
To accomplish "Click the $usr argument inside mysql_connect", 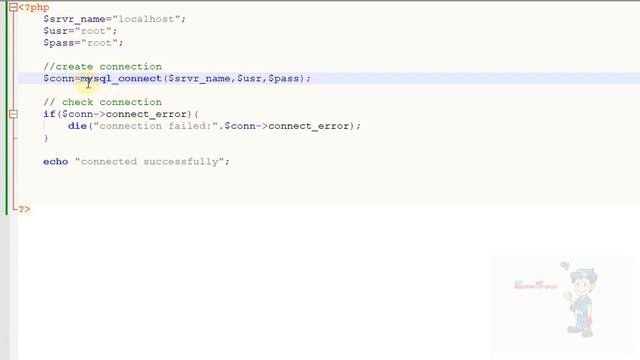I will 249,78.
